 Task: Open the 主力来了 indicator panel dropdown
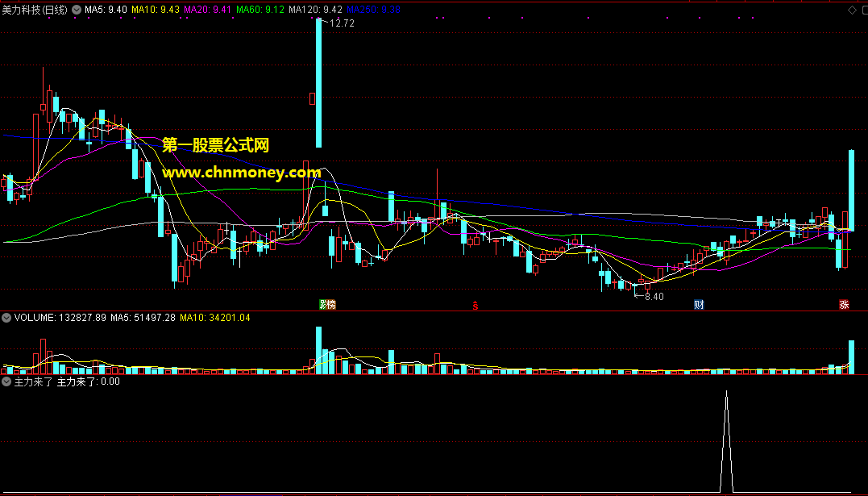pyautogui.click(x=6, y=381)
